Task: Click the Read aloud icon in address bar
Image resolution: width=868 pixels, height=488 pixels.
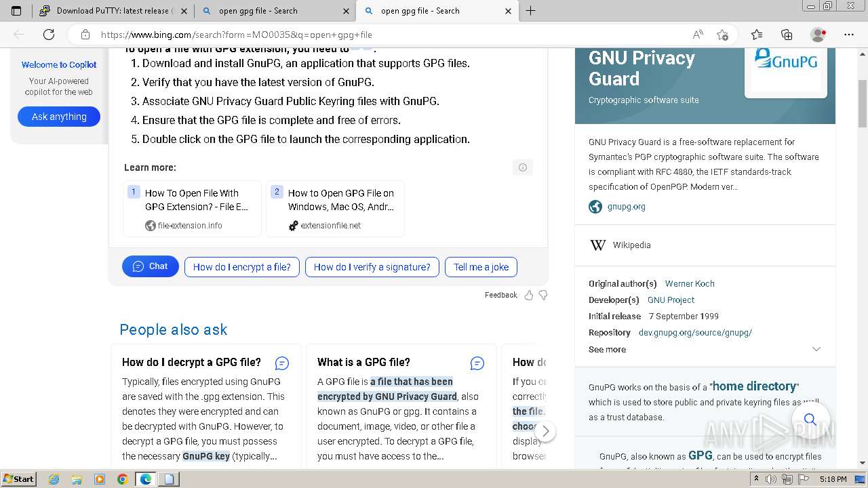Action: pyautogui.click(x=698, y=35)
